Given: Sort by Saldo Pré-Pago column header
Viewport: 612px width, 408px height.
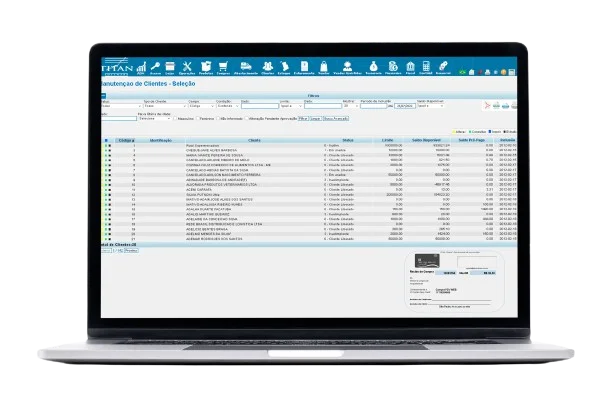Looking at the screenshot, I should [x=471, y=140].
